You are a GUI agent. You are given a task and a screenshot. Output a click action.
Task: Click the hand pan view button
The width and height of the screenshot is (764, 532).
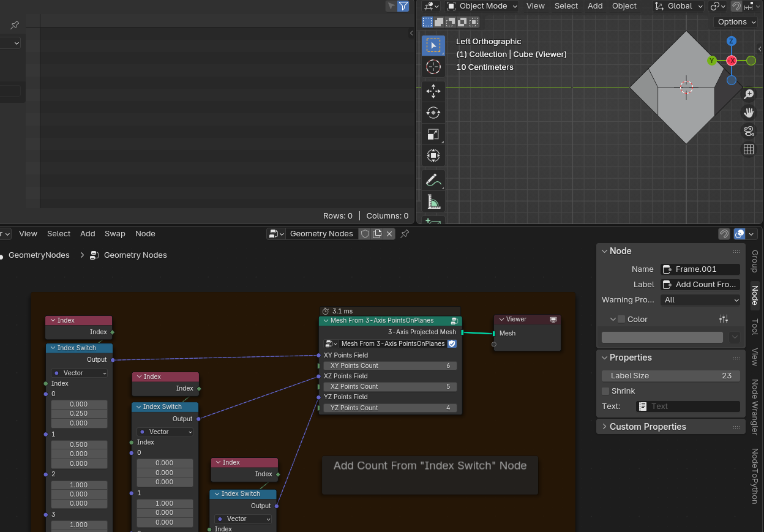pos(748,113)
